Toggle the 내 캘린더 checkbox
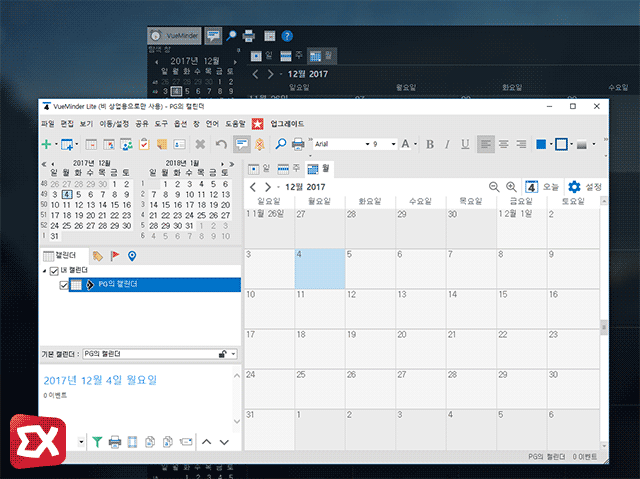The height and width of the screenshot is (479, 640). pyautogui.click(x=54, y=271)
